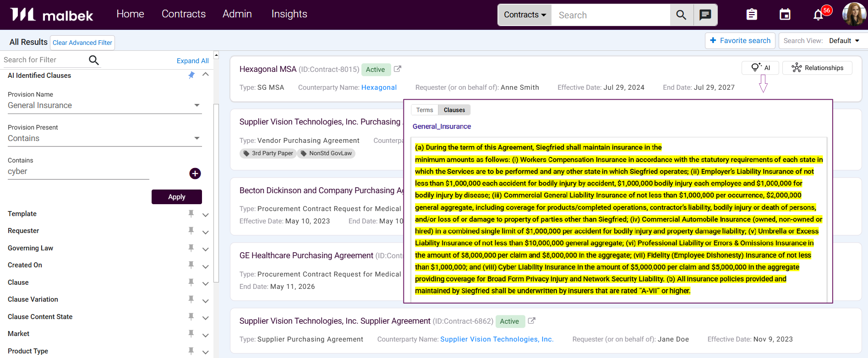
Task: Focus the Search for Filter field
Action: point(45,60)
